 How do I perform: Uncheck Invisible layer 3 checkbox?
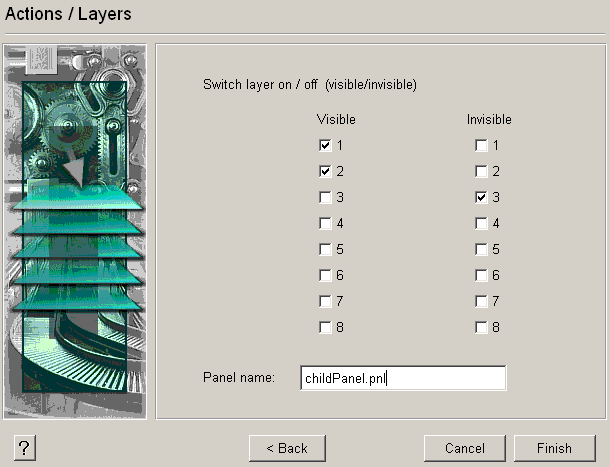[x=481, y=197]
